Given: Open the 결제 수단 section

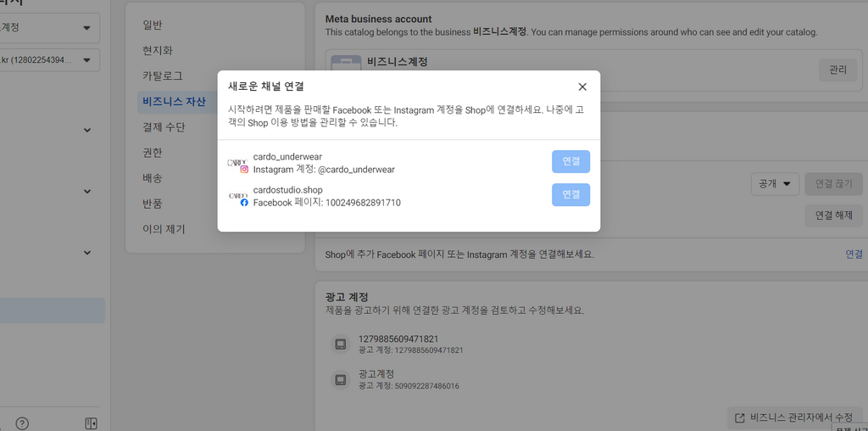Looking at the screenshot, I should 164,127.
